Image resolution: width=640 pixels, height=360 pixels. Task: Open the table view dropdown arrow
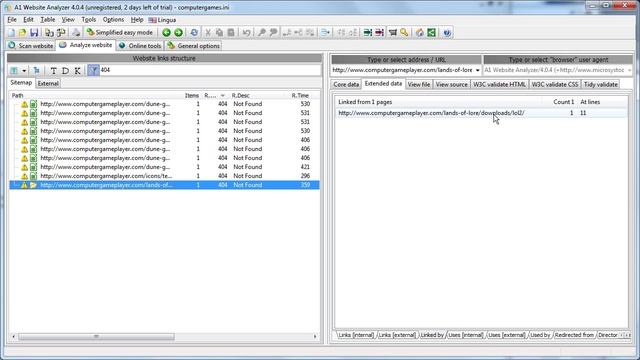24,71
